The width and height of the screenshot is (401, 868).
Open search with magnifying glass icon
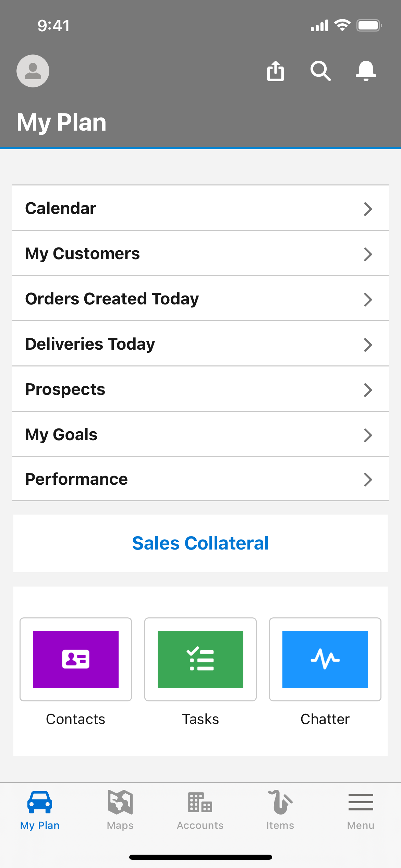point(320,71)
